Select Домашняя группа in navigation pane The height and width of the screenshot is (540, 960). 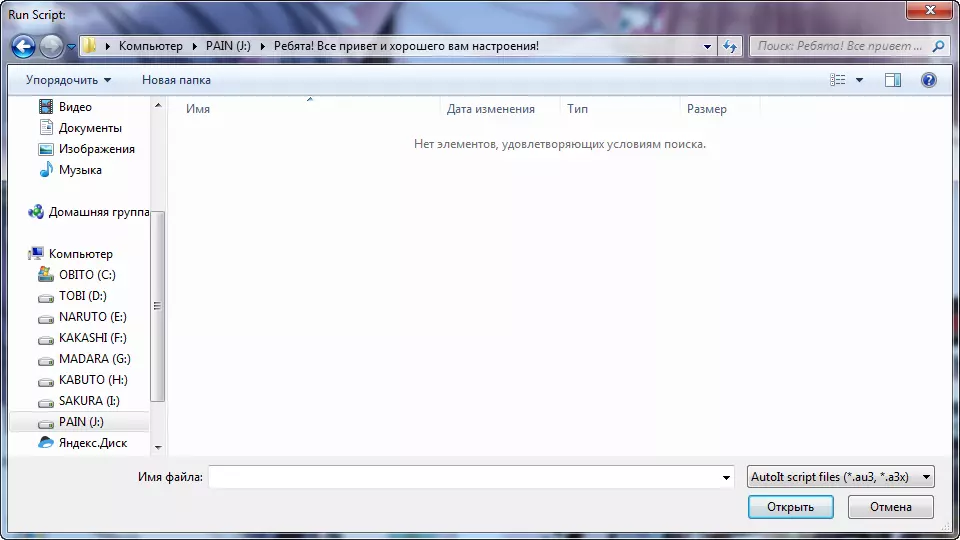(x=88, y=212)
